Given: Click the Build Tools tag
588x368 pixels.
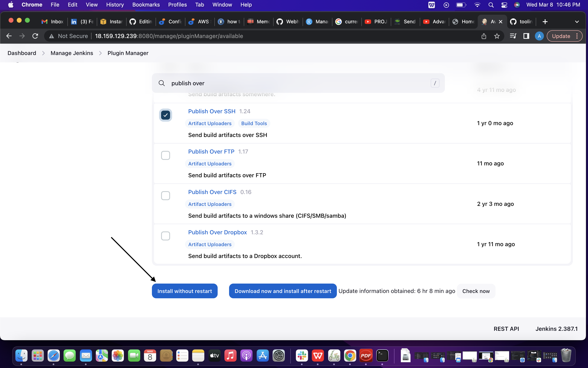Looking at the screenshot, I should [254, 123].
